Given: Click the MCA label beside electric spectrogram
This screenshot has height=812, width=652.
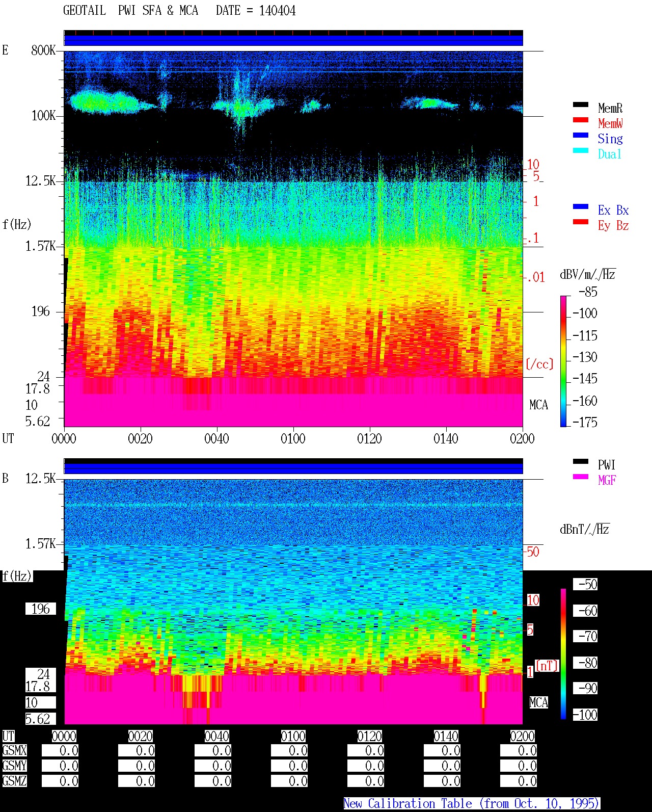Looking at the screenshot, I should click(538, 405).
